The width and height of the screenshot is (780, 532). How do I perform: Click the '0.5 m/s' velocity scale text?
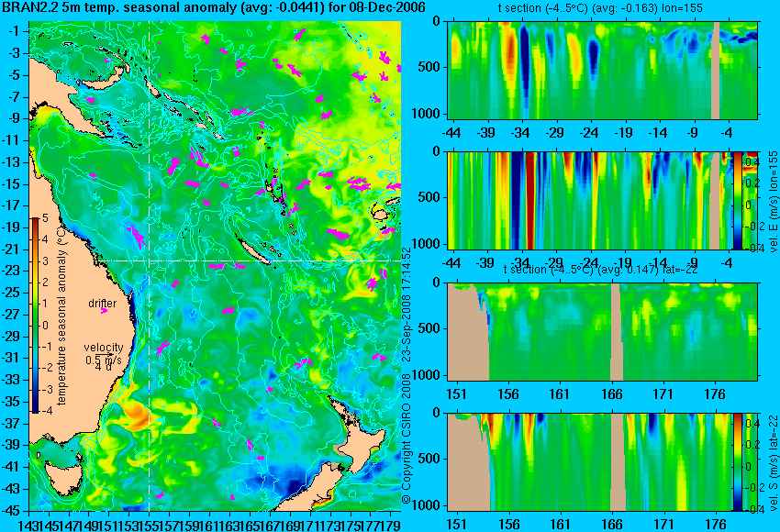[103, 360]
